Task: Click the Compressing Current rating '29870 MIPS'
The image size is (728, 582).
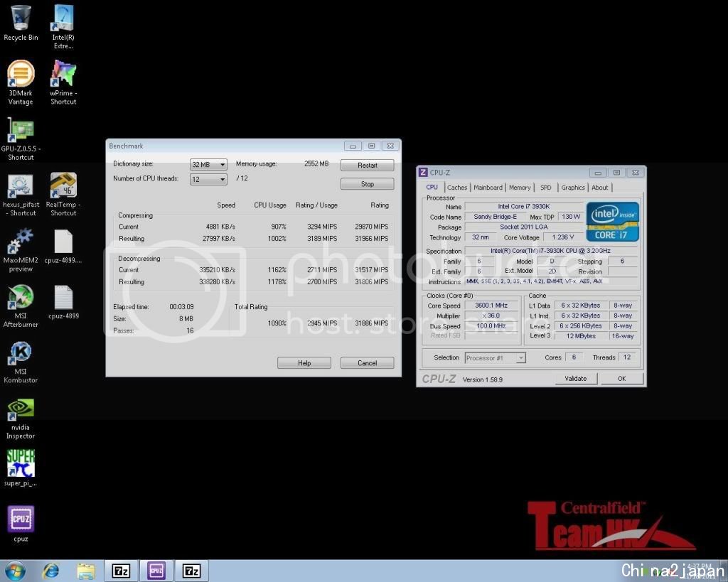Action: coord(371,227)
